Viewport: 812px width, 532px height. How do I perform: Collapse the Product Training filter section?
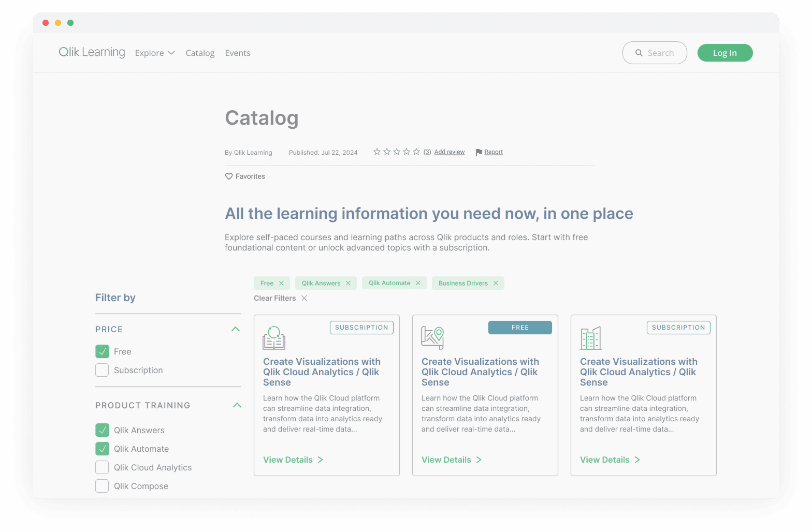(237, 405)
